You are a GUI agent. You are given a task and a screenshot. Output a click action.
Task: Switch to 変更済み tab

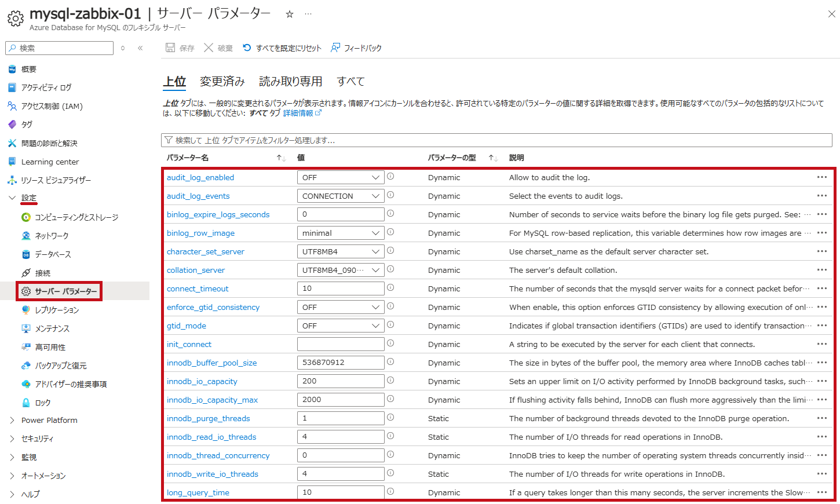222,82
